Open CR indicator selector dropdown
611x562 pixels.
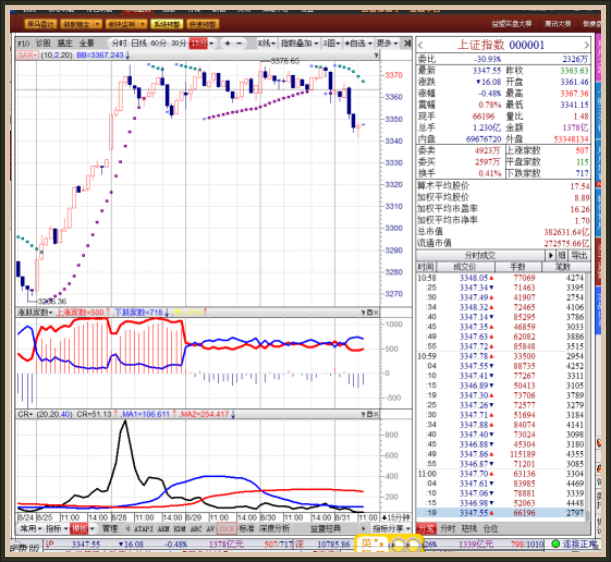[x=26, y=414]
